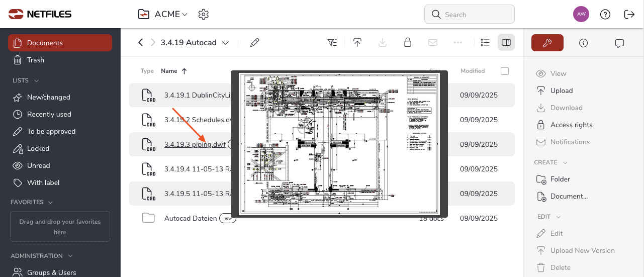Open the 3.4.19 Autocad folder dropdown
Viewport: 644px width, 277px height.
coord(225,43)
